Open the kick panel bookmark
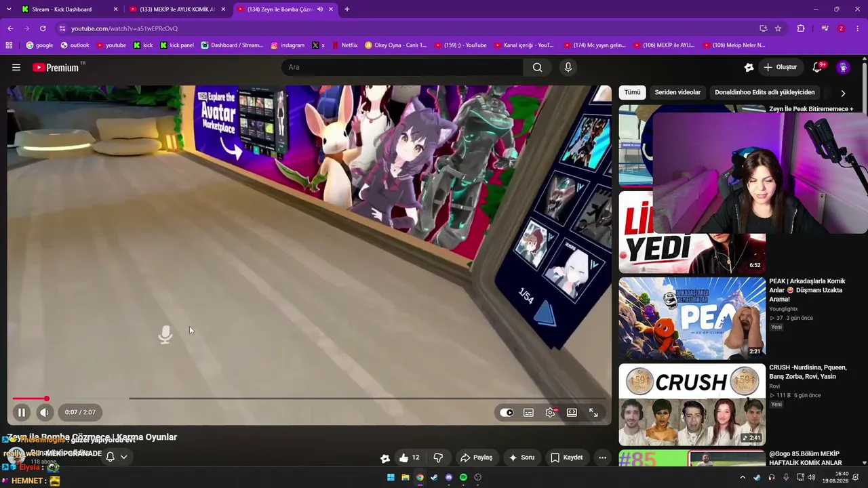868x488 pixels. click(x=177, y=45)
